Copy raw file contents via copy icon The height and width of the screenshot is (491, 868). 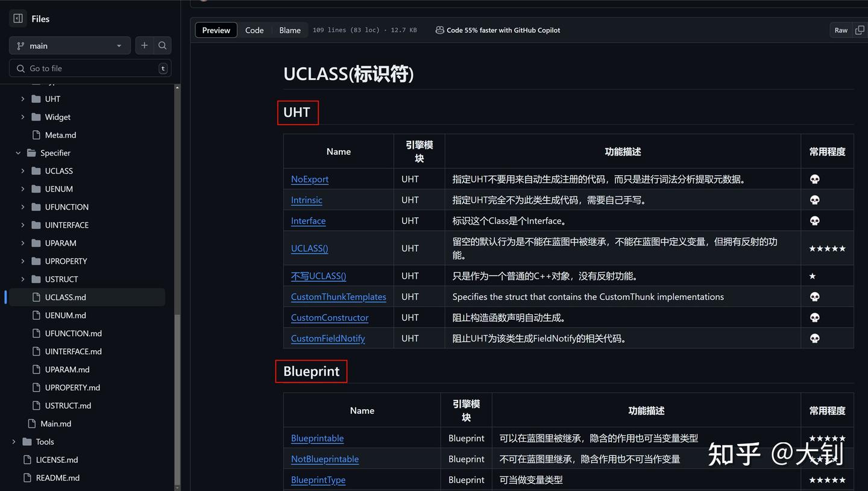pos(860,29)
